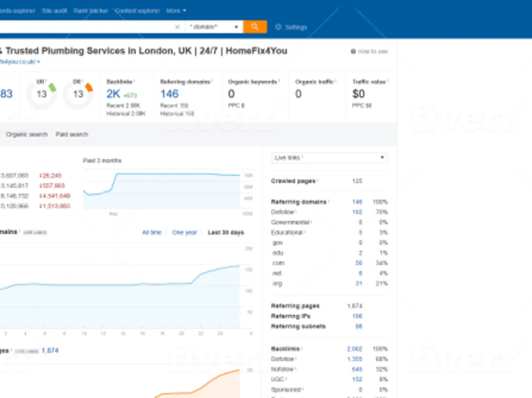Select the Last 30 days chart range
The width and height of the screenshot is (532, 398).
(226, 232)
